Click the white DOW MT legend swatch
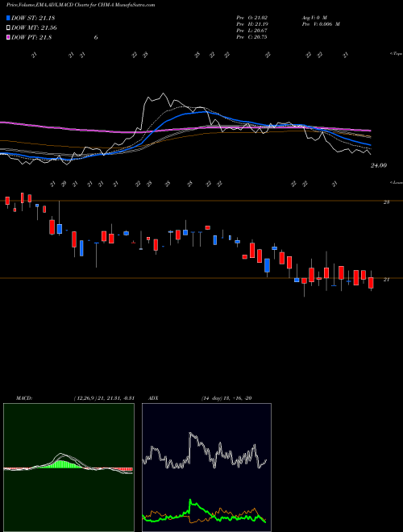 tap(8, 28)
